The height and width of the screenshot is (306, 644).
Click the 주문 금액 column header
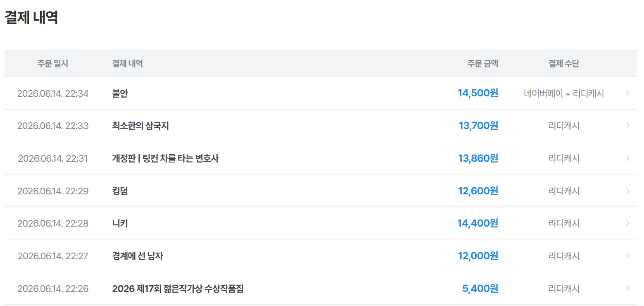[483, 64]
